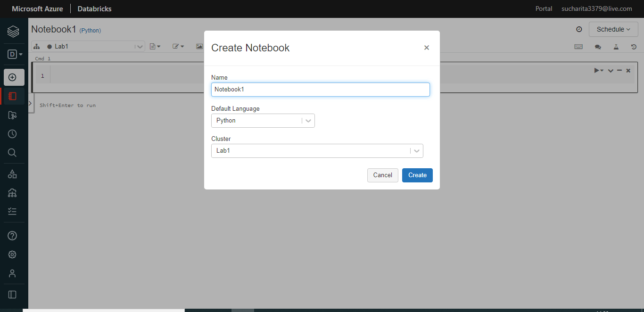Click the Portal link in header
Viewport: 644px width, 312px height.
[x=544, y=8]
